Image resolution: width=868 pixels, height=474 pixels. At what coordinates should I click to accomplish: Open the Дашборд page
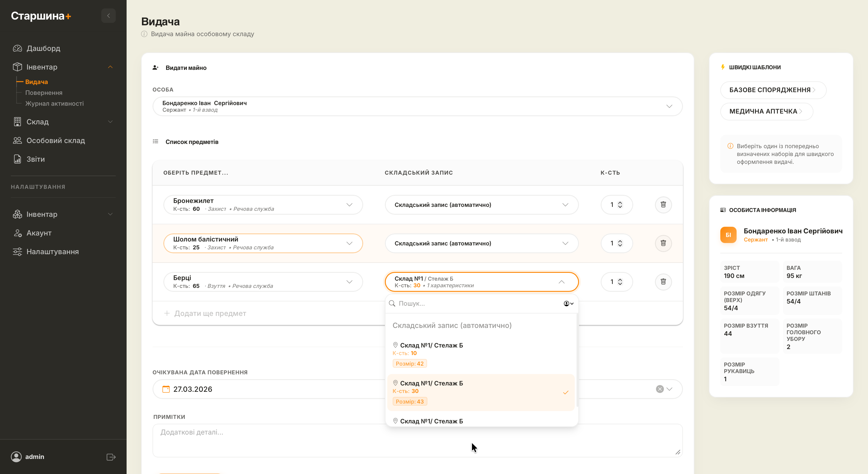[x=43, y=48]
